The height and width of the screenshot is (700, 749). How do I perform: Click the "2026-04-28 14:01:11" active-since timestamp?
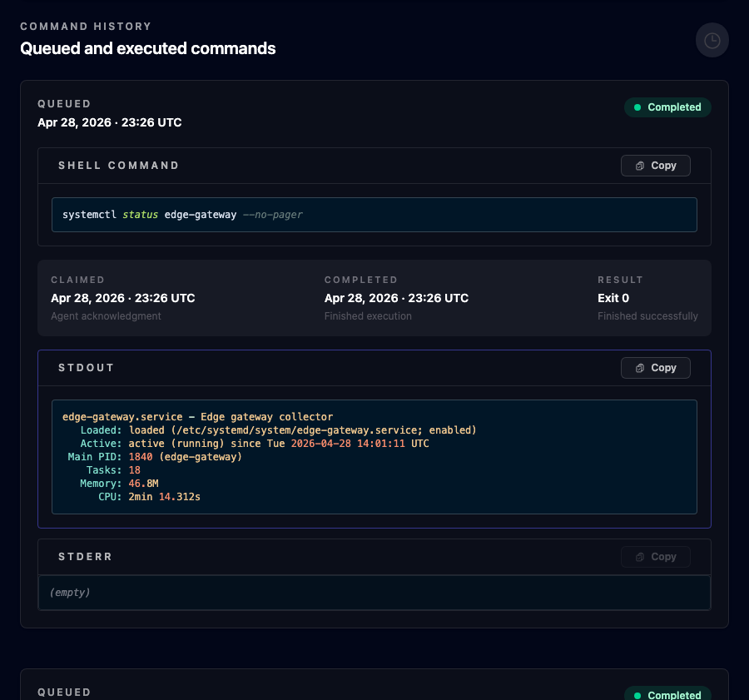click(348, 444)
